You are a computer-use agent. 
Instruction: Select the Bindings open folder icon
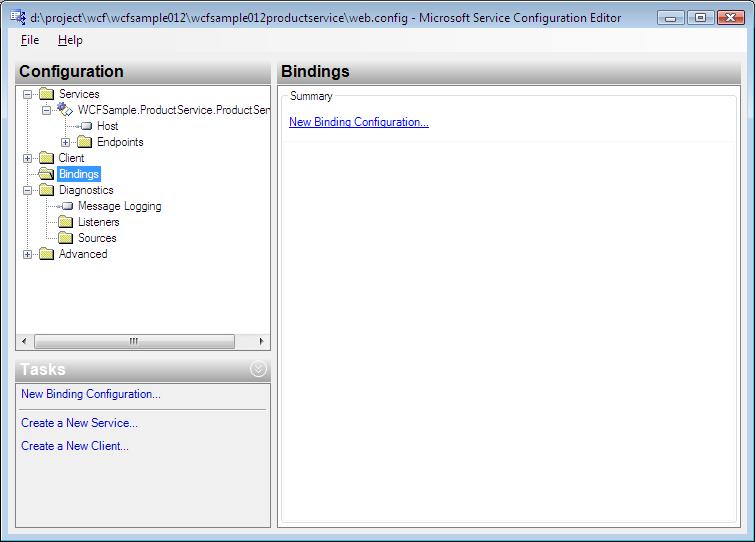pos(47,174)
